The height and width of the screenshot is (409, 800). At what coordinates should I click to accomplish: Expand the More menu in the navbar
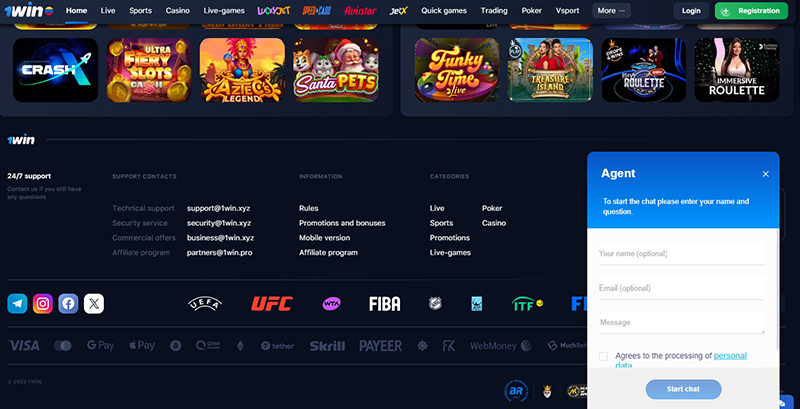[611, 11]
